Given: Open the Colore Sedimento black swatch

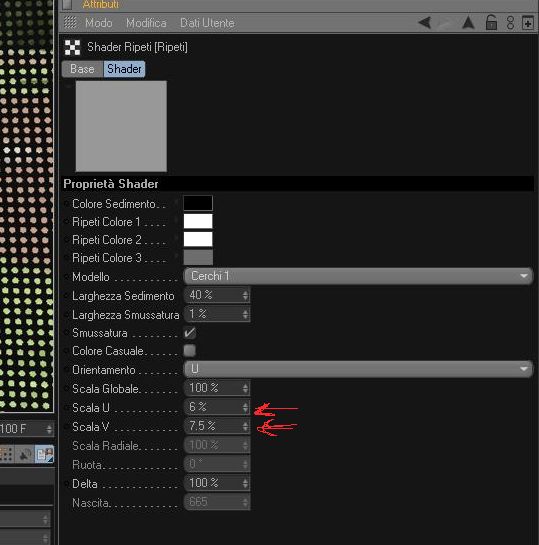Looking at the screenshot, I should [x=198, y=203].
